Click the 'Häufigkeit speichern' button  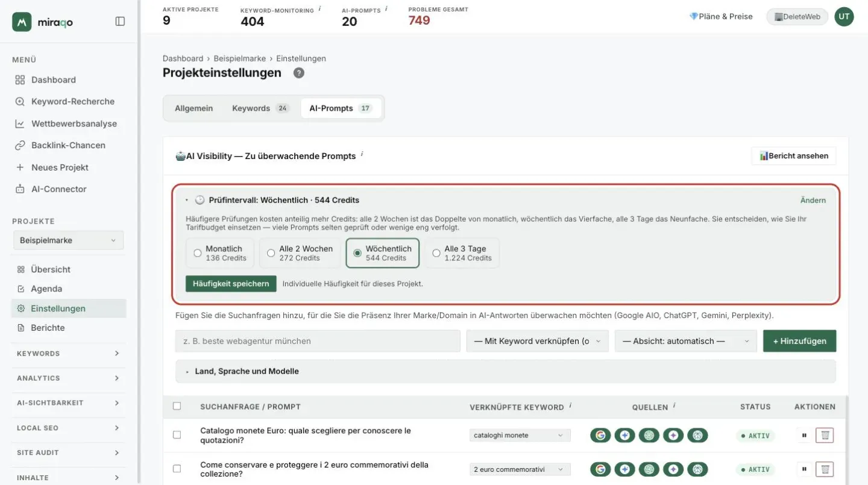(x=231, y=284)
